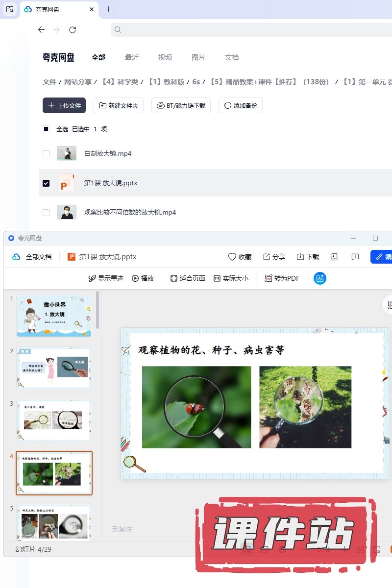The image size is (392, 588).
Task: Toggle the 全选 select-all checkbox
Action: point(46,129)
